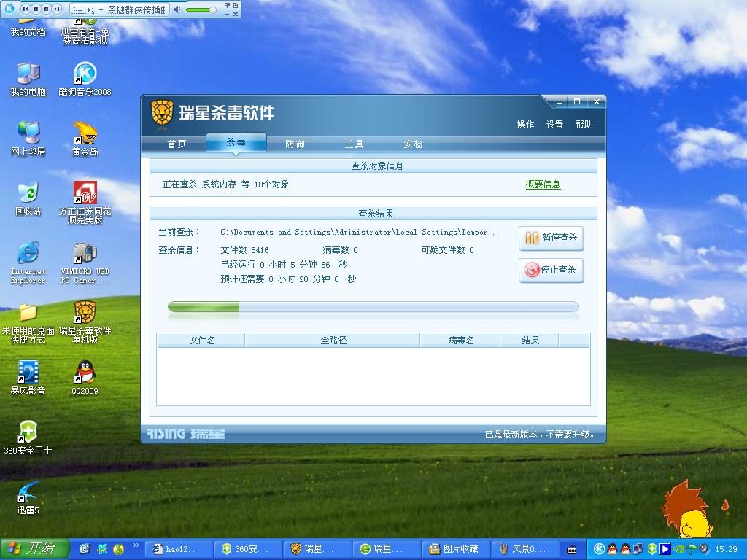Viewport: 747px width, 560px height.
Task: Click the current scanning file path text
Action: (360, 232)
